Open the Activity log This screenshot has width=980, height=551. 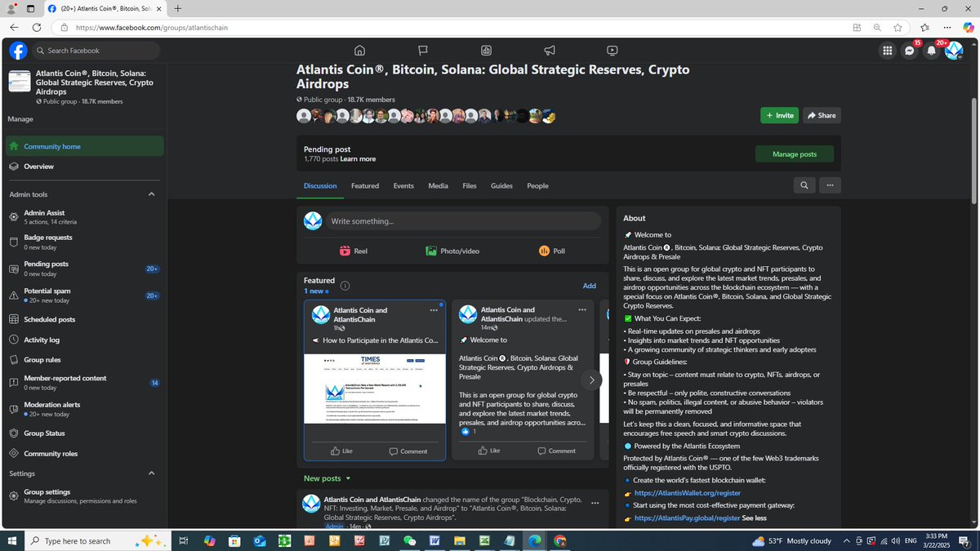click(x=84, y=340)
